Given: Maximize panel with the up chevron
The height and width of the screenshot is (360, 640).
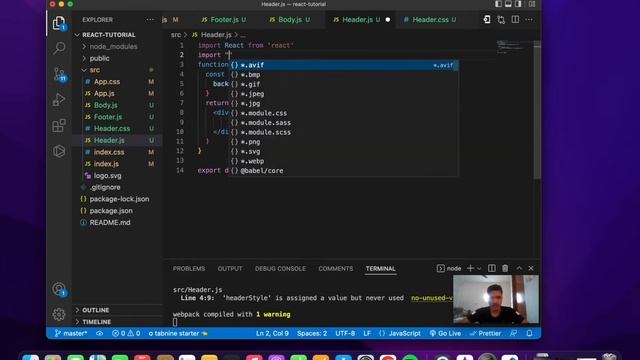Looking at the screenshot, I should pos(519,268).
